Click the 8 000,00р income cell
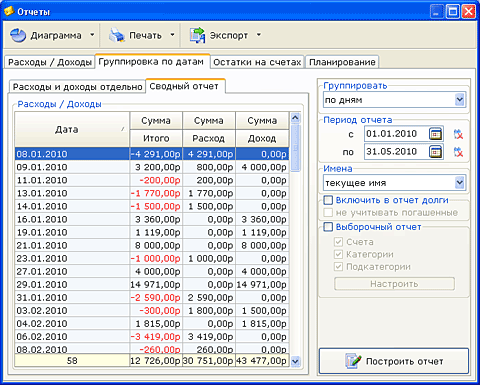This screenshot has height=385, width=480. (262, 245)
